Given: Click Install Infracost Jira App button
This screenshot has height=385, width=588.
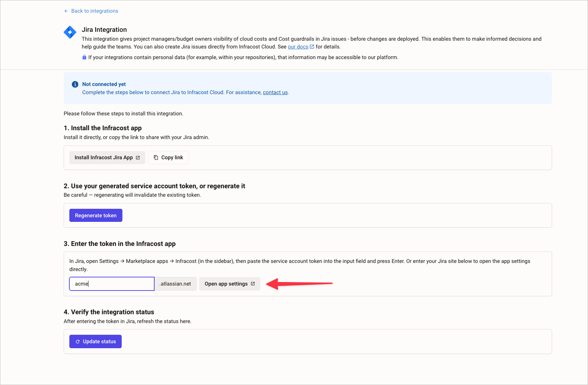Looking at the screenshot, I should (x=107, y=157).
